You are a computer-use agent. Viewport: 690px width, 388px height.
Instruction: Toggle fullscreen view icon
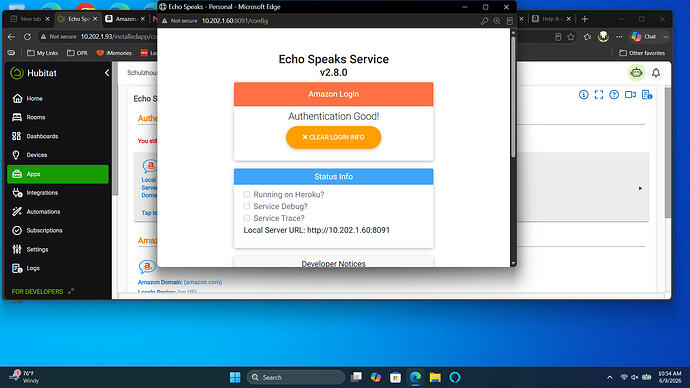point(599,95)
